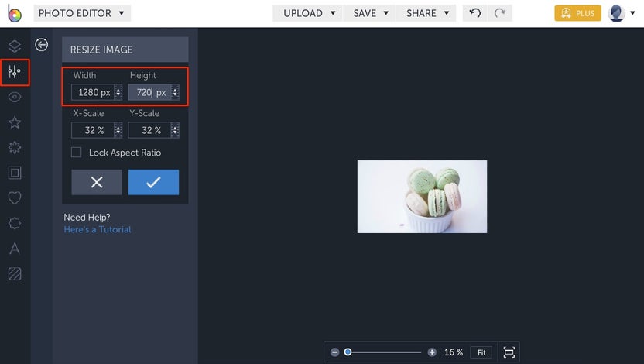Screen dimensions: 644x364
Task: Open the Artsy flower tool
Action: 15,147
